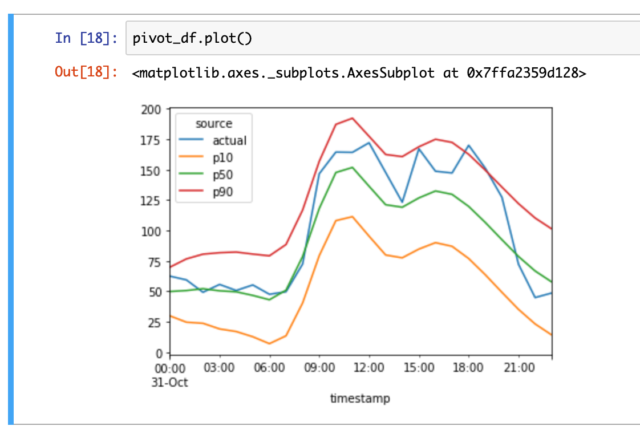Click the 03:00 x-axis tick label
This screenshot has width=640, height=430.
click(x=219, y=368)
